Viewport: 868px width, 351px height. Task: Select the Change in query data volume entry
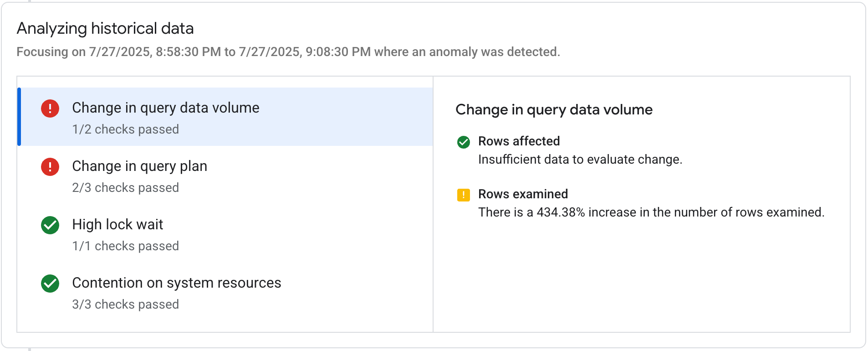[165, 108]
